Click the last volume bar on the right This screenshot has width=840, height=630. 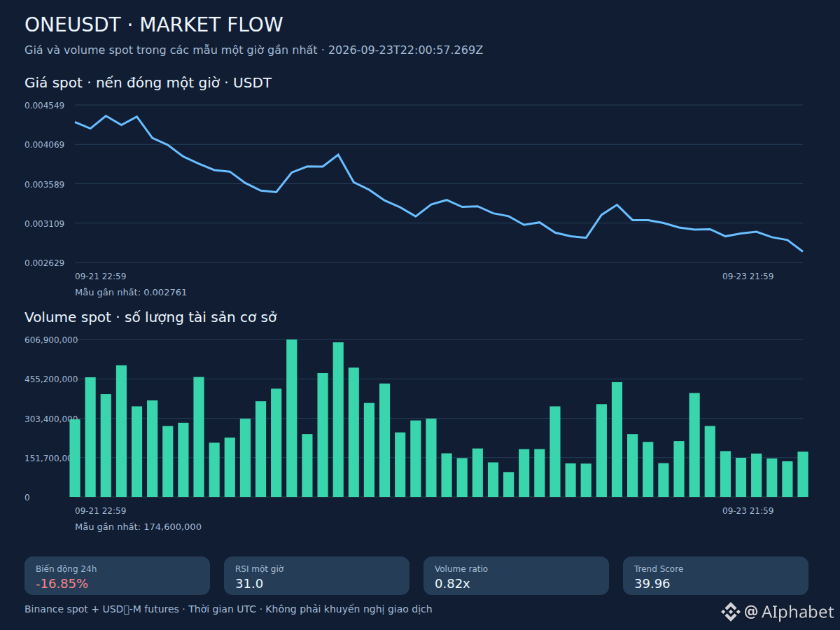pos(803,474)
